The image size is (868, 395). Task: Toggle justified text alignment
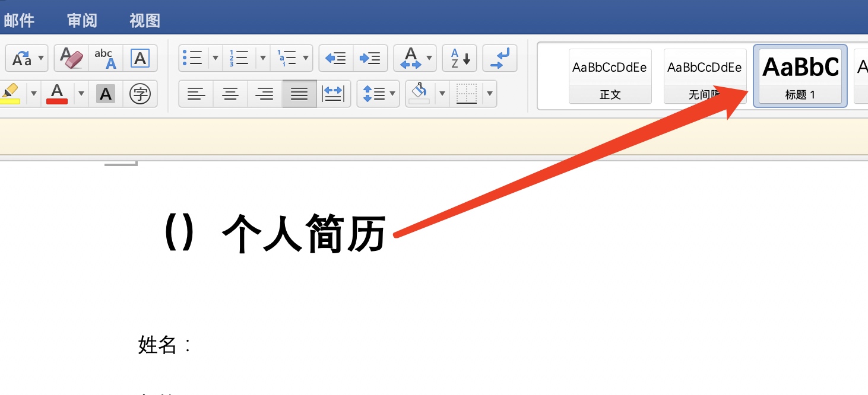[x=299, y=94]
